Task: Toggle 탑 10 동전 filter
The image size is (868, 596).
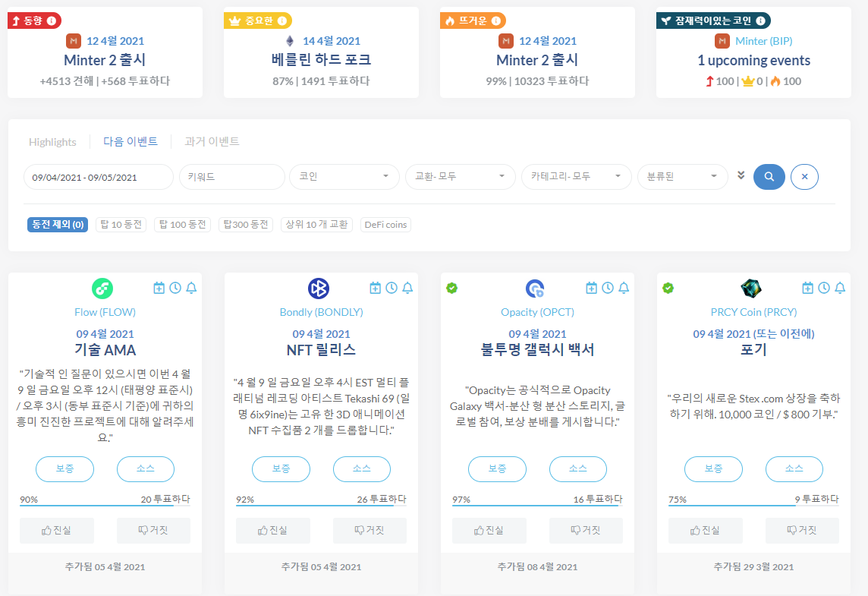Action: pos(121,224)
